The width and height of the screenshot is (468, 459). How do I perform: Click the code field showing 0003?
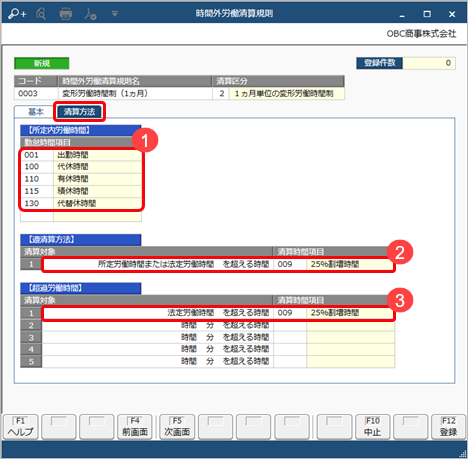click(x=36, y=93)
